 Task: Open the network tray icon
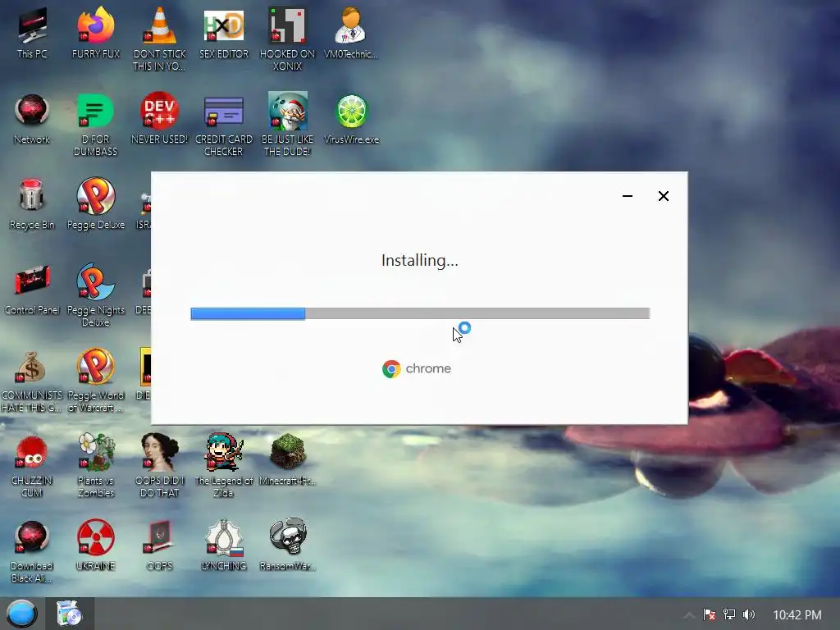(x=729, y=614)
